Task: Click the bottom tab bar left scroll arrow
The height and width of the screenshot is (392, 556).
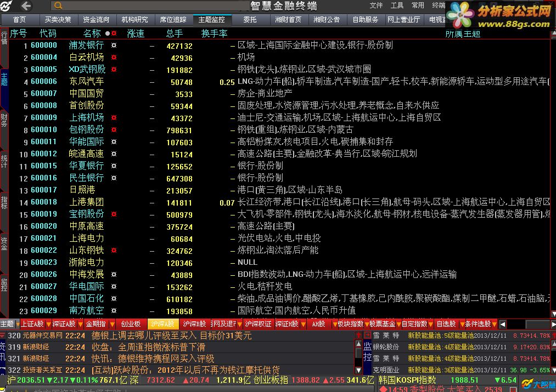Action: click(x=502, y=324)
